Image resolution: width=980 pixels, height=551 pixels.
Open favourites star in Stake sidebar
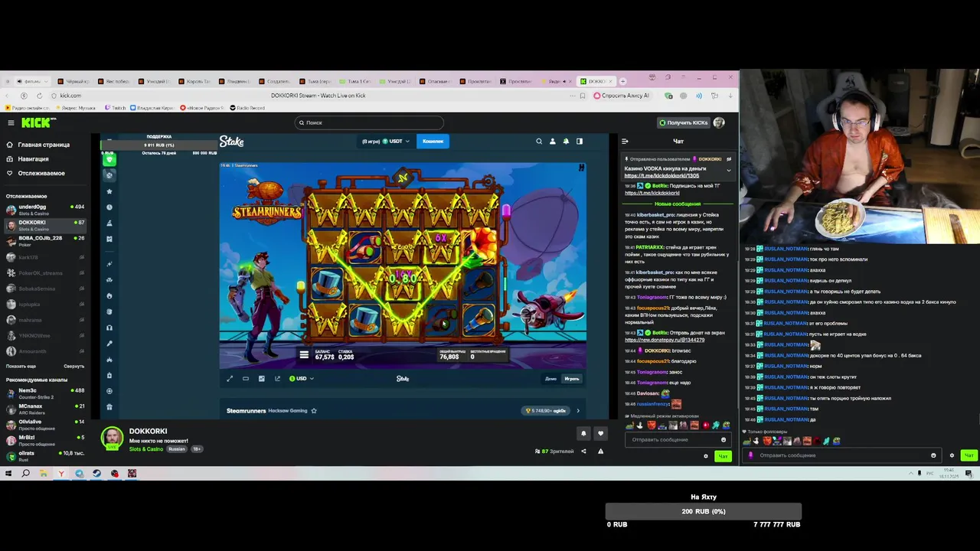pyautogui.click(x=109, y=191)
